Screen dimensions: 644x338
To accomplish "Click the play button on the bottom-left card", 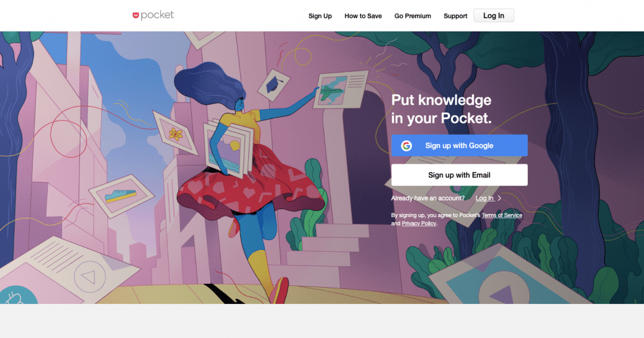I will tap(89, 277).
